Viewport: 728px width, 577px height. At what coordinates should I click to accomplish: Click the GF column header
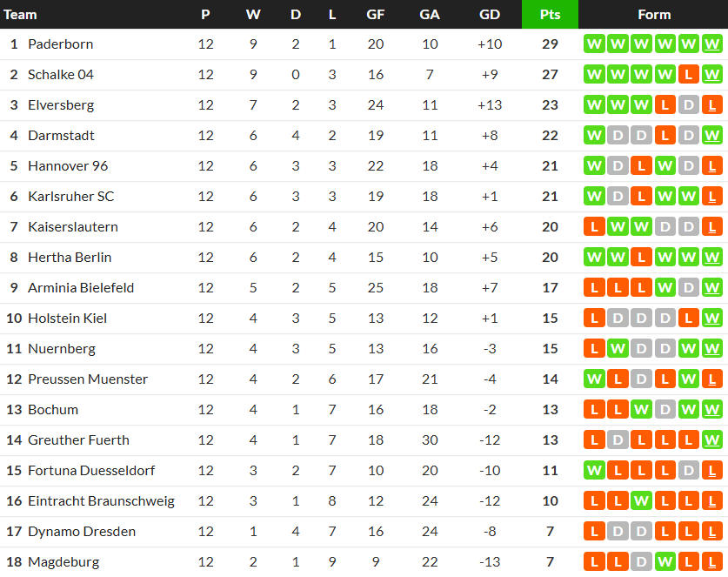point(376,15)
